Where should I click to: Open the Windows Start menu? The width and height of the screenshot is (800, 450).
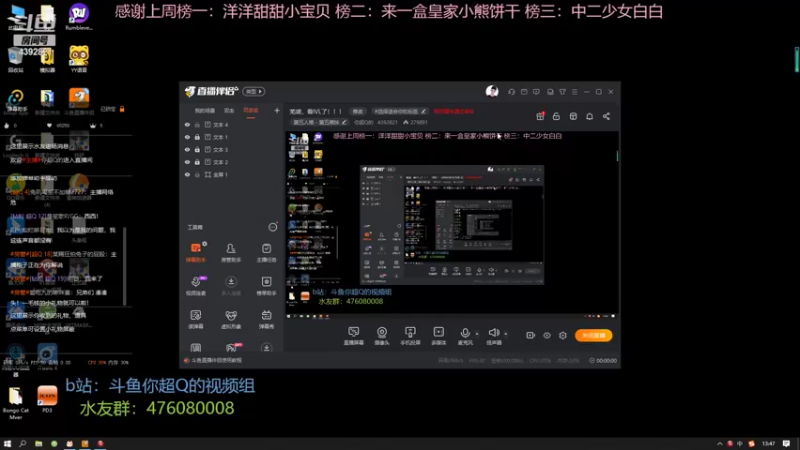click(x=7, y=444)
